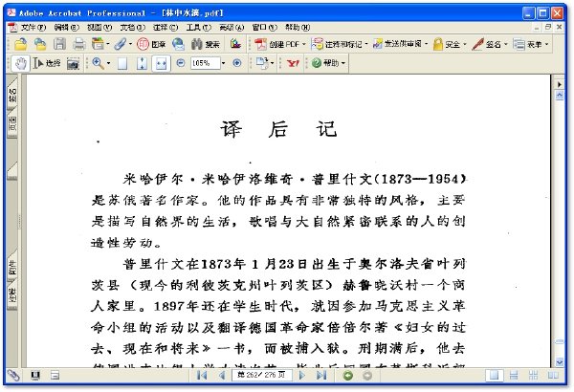Click the 选择 select tool button
The width and height of the screenshot is (574, 392).
pyautogui.click(x=47, y=63)
